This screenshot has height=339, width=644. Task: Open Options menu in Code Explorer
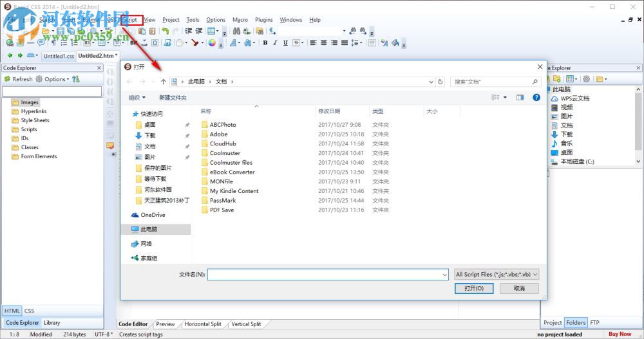[x=52, y=78]
